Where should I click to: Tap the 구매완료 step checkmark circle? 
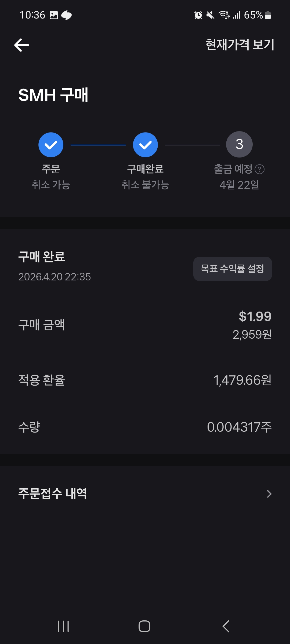point(145,145)
